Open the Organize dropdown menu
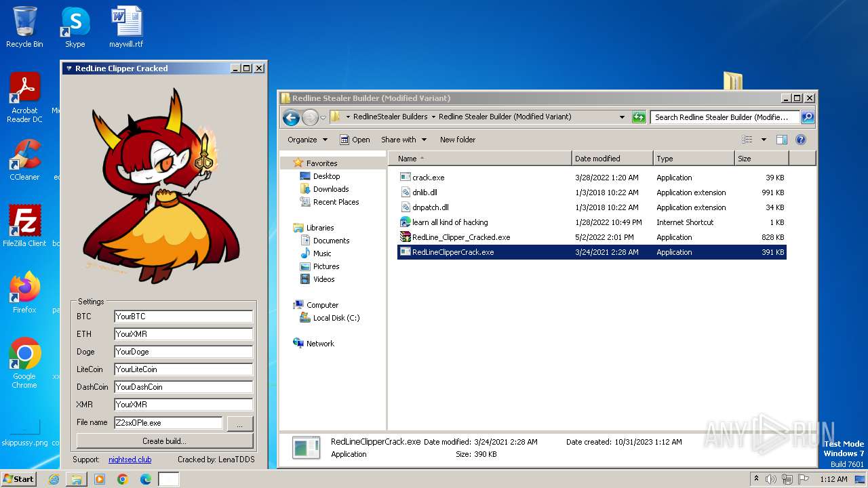Screen dimensions: 868x488 pyautogui.click(x=307, y=140)
